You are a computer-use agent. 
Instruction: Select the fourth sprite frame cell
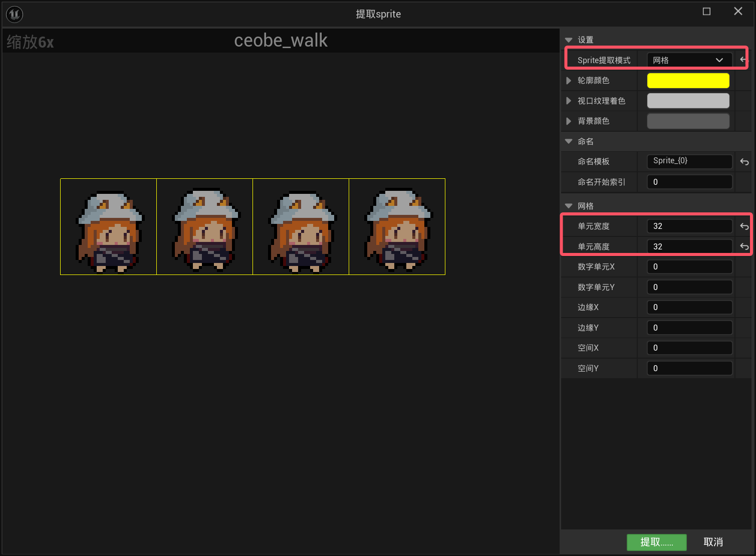(397, 226)
